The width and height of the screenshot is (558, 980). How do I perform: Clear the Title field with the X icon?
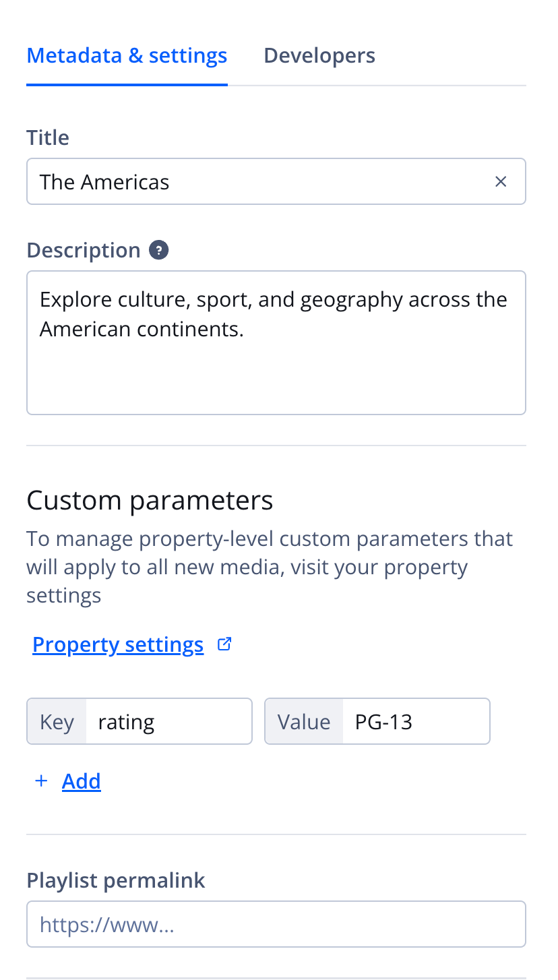point(501,181)
